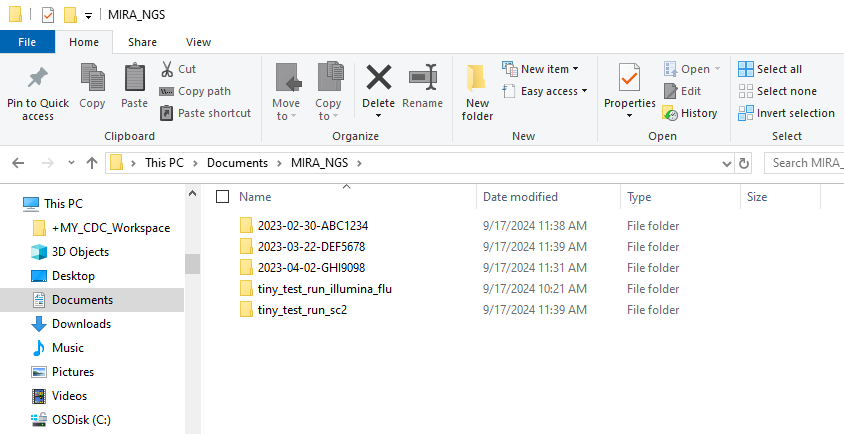Switch to the Home ribbon tab

84,42
